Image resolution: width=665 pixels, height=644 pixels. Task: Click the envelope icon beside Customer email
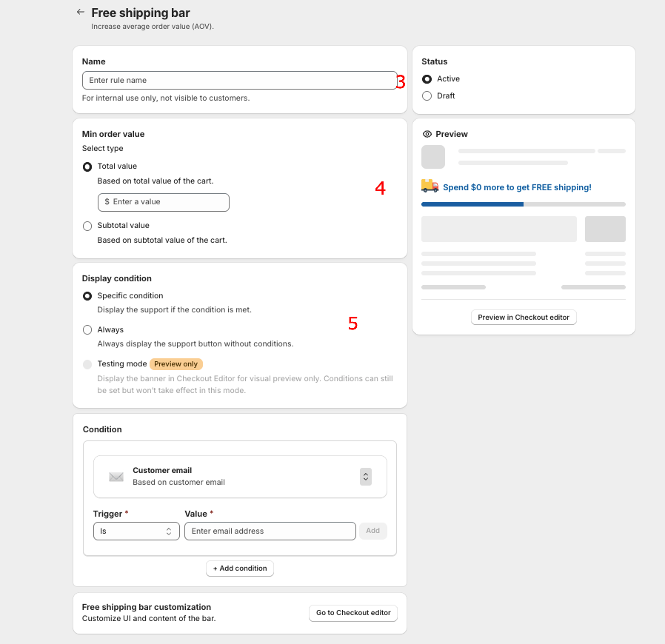pos(116,477)
